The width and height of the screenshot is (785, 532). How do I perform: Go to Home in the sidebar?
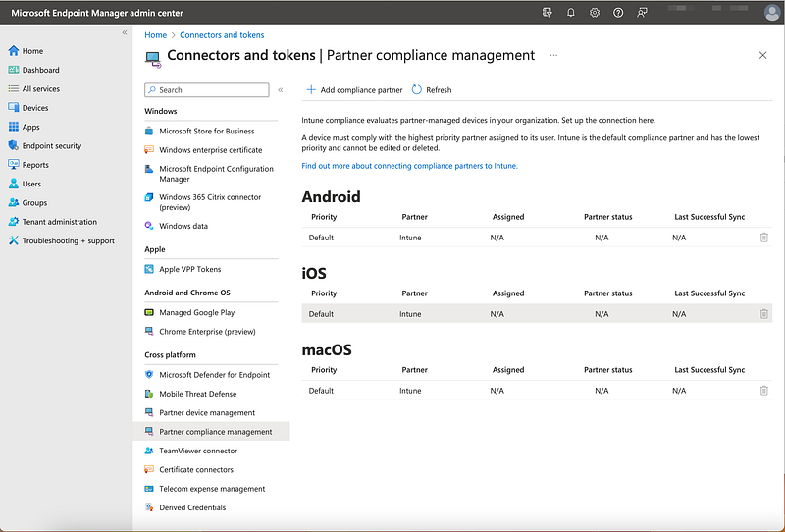coord(32,51)
